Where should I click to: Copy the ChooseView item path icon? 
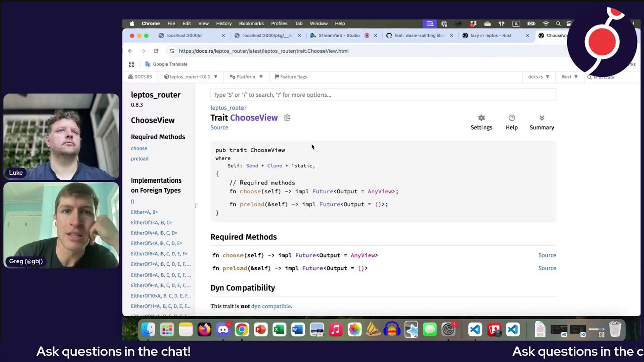tap(287, 118)
